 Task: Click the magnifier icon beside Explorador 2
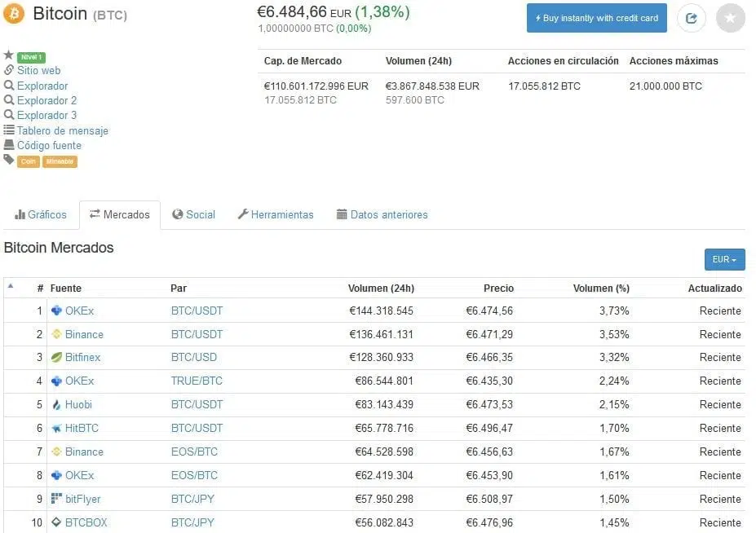pos(9,100)
